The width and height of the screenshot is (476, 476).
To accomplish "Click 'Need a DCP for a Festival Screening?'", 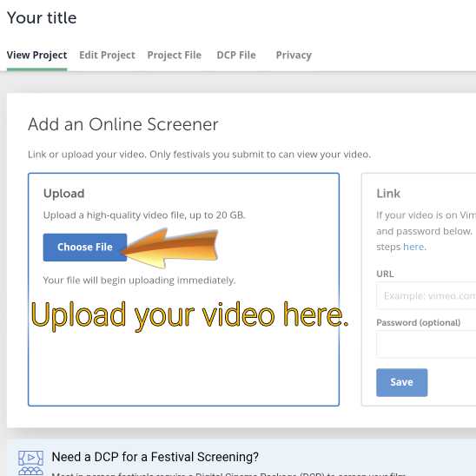I will [155, 457].
